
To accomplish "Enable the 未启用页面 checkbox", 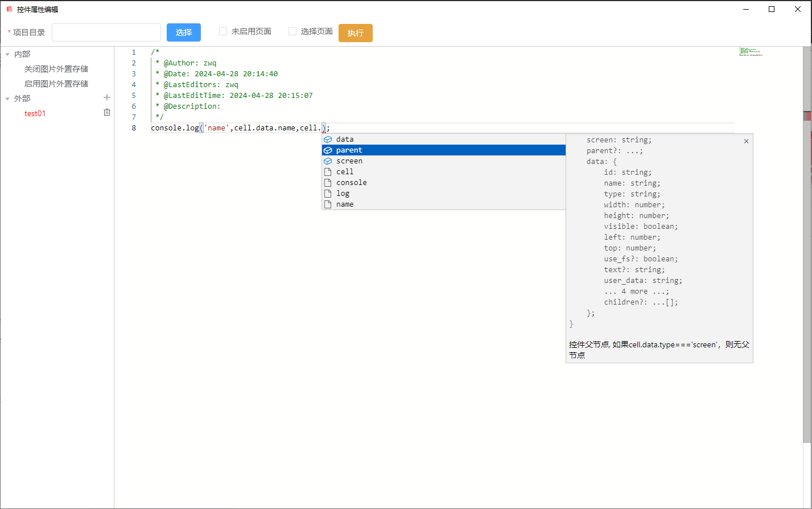I will 223,31.
